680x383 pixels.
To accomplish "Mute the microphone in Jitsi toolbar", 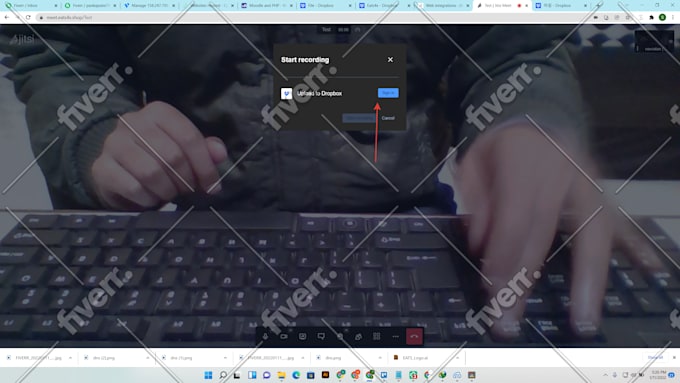I will pyautogui.click(x=265, y=336).
